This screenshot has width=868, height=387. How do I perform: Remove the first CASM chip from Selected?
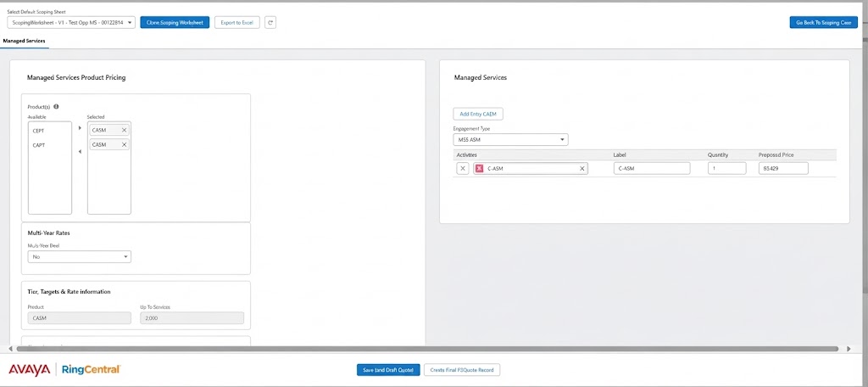coord(124,130)
